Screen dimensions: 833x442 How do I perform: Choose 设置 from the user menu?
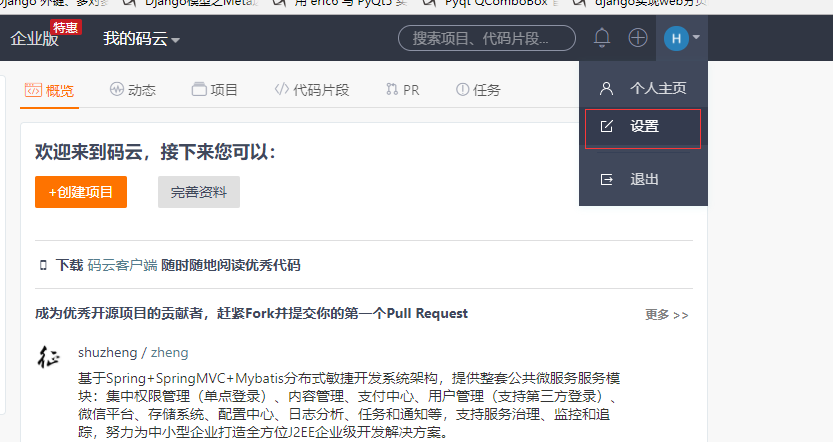pyautogui.click(x=643, y=126)
